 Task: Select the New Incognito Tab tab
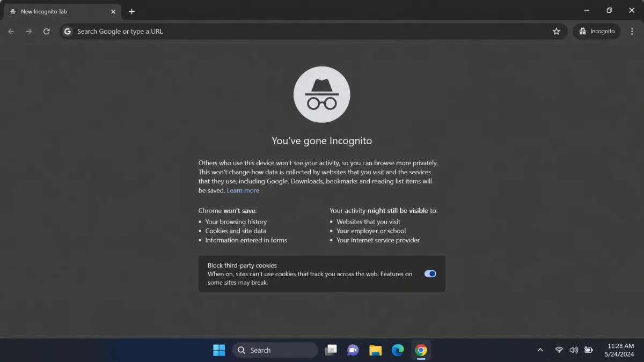point(63,11)
